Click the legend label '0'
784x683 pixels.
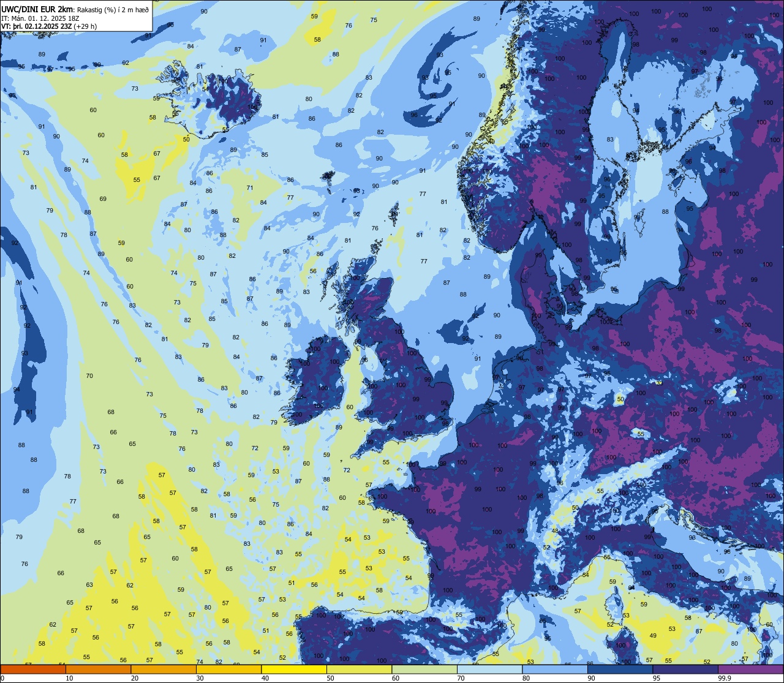tap(2, 678)
